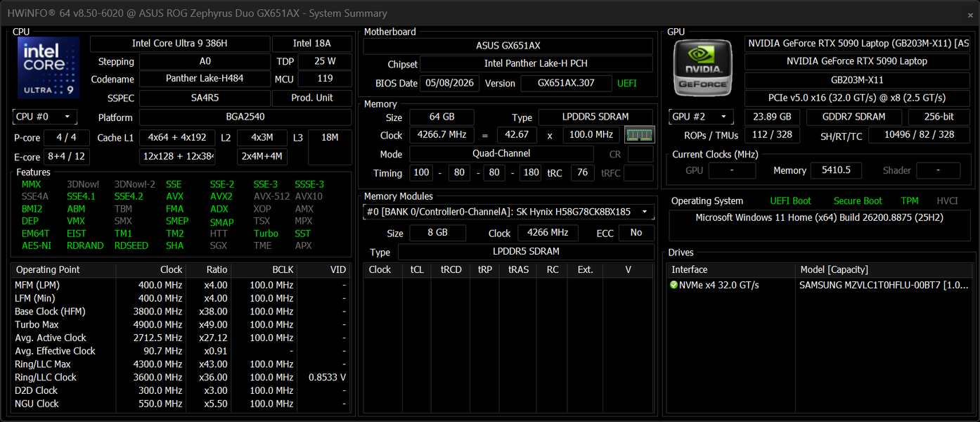Image resolution: width=980 pixels, height=422 pixels.
Task: Click the memory size 64 GB field
Action: click(441, 117)
